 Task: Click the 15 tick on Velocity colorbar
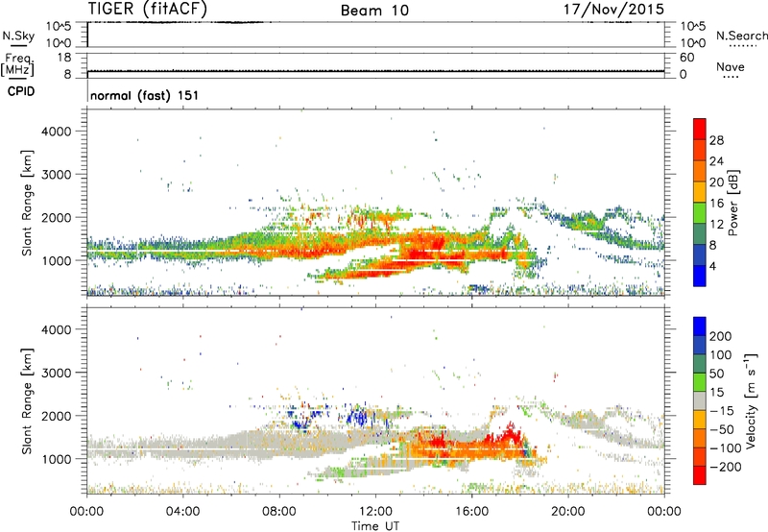[x=716, y=392]
